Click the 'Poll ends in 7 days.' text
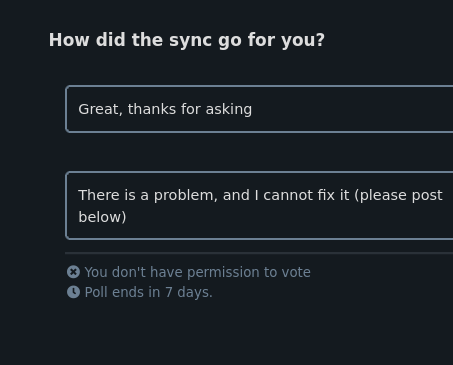 click(148, 292)
